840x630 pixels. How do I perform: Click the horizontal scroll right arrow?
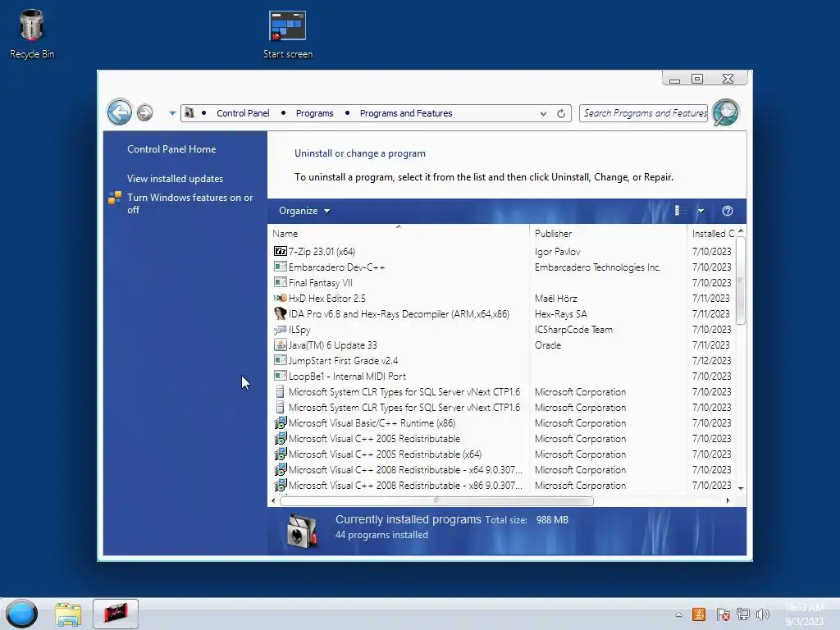[728, 501]
